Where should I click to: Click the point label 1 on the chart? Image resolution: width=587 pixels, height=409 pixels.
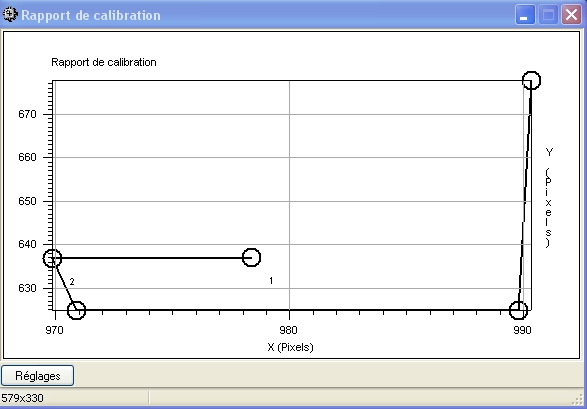(271, 281)
